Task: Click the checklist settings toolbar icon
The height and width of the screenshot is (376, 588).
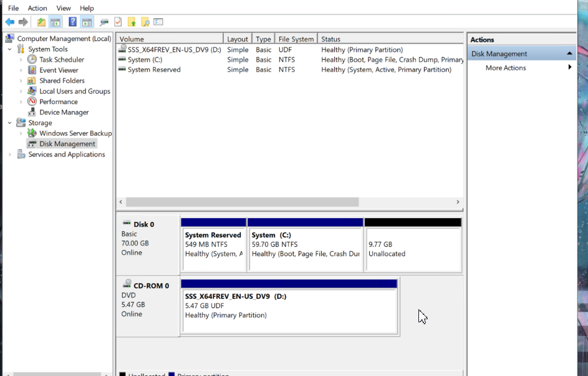Action: 158,22
